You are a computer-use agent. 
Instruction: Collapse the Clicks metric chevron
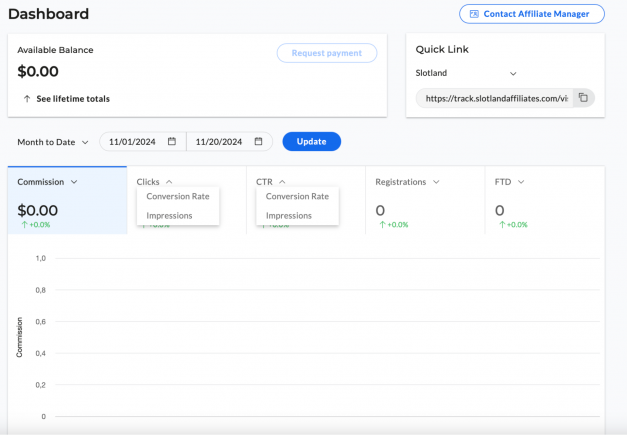click(x=169, y=182)
